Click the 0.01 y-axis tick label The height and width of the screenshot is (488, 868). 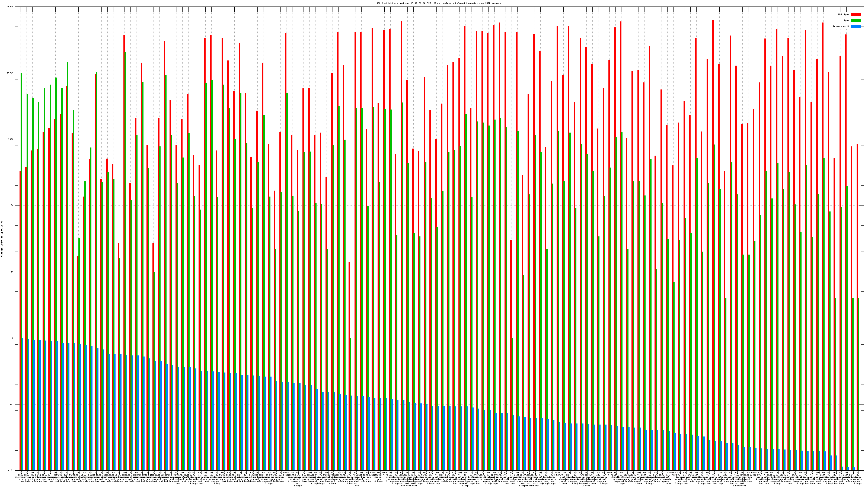point(11,470)
